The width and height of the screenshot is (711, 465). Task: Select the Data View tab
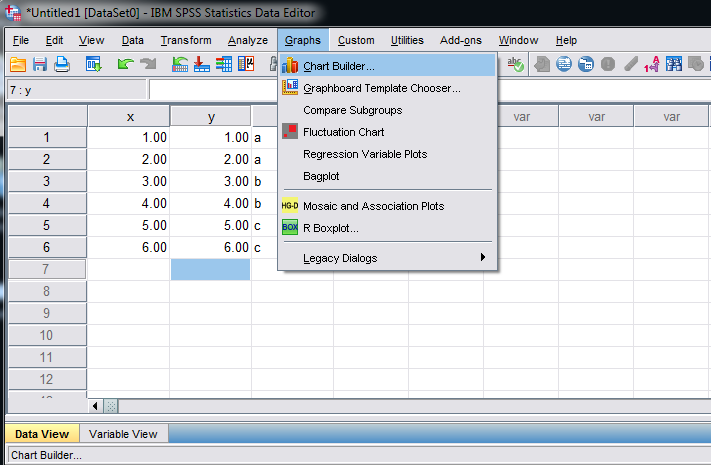40,434
